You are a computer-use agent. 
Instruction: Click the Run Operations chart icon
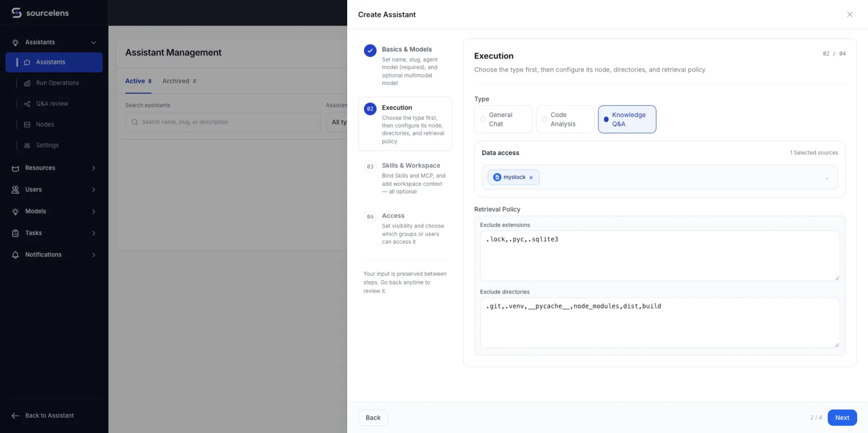click(x=27, y=83)
